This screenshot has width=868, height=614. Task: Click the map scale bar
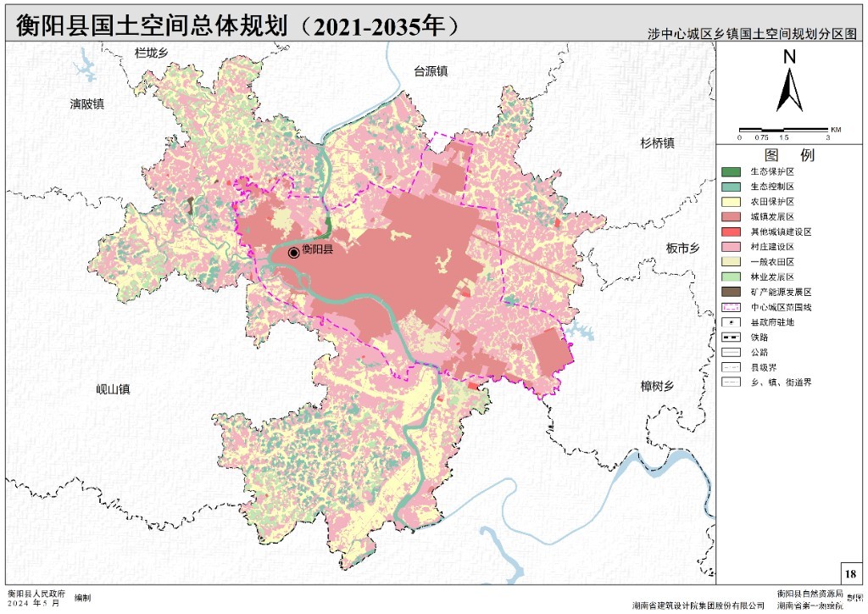[783, 130]
